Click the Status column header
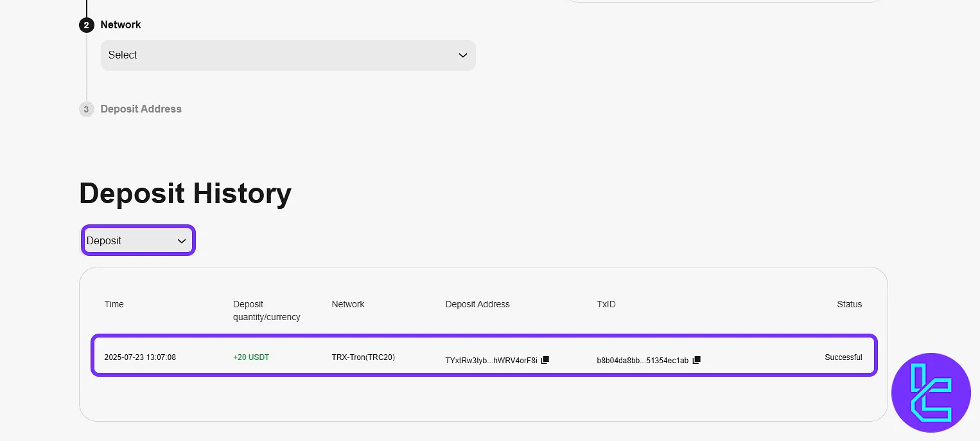Screen dimensions: 980x441 (850, 304)
